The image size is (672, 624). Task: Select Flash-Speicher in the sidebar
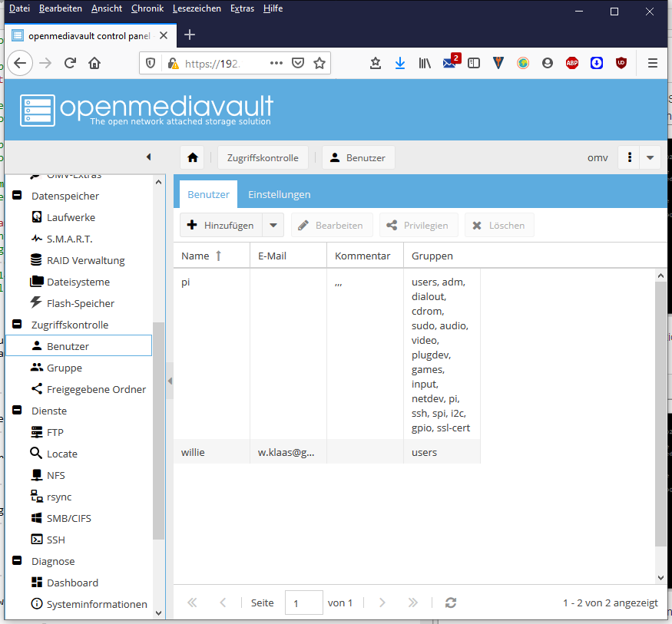(80, 303)
